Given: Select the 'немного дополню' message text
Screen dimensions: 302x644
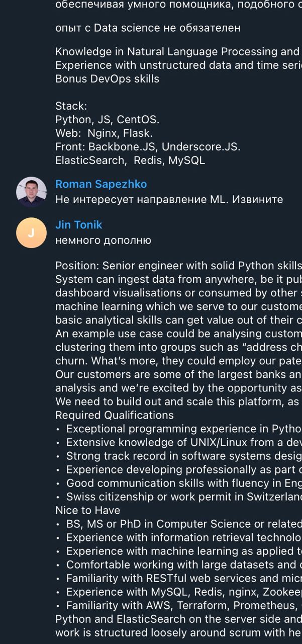Looking at the screenshot, I should 103,240.
